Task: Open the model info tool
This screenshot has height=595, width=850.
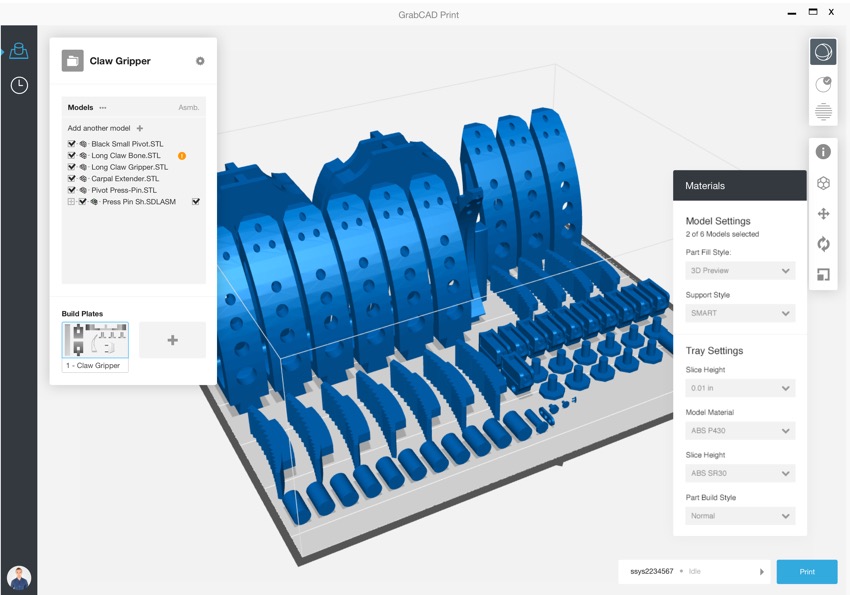Action: 823,152
